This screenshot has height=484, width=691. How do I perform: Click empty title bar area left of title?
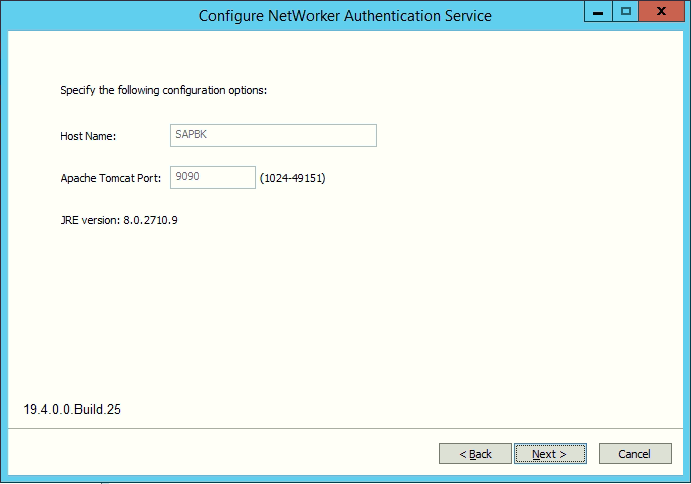tap(100, 16)
